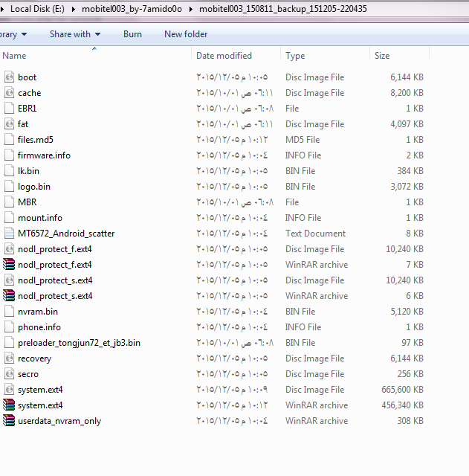Click the system.ext4 WinRAR archive icon
The height and width of the screenshot is (476, 469).
pos(9,405)
